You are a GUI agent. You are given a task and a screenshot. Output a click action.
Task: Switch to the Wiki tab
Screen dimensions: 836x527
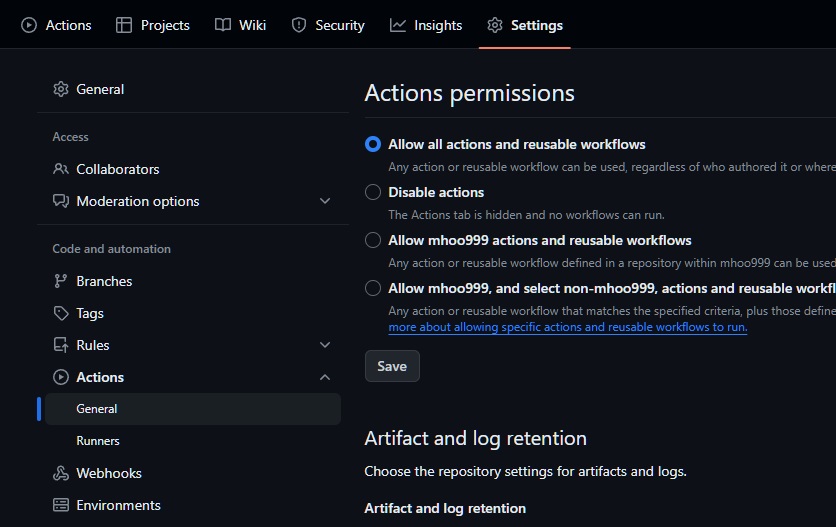241,25
